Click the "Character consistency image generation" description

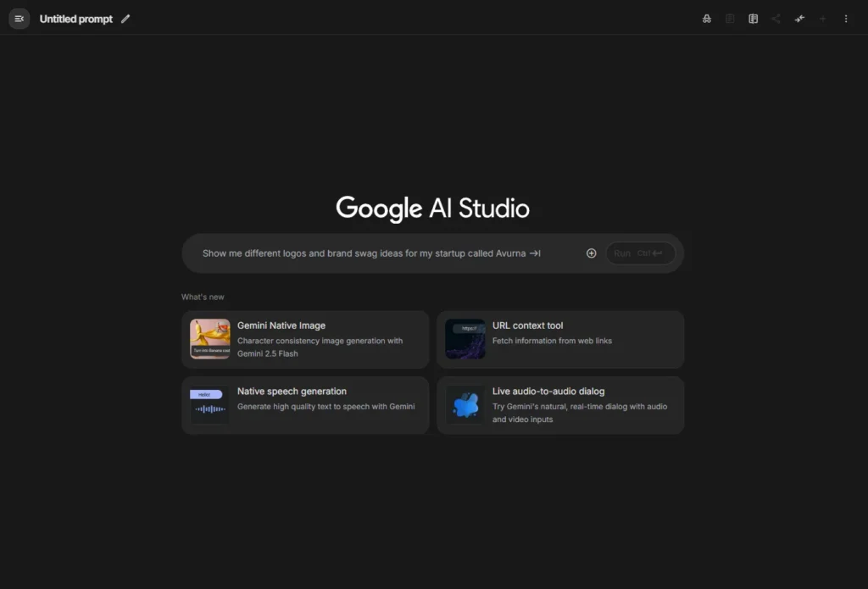320,347
